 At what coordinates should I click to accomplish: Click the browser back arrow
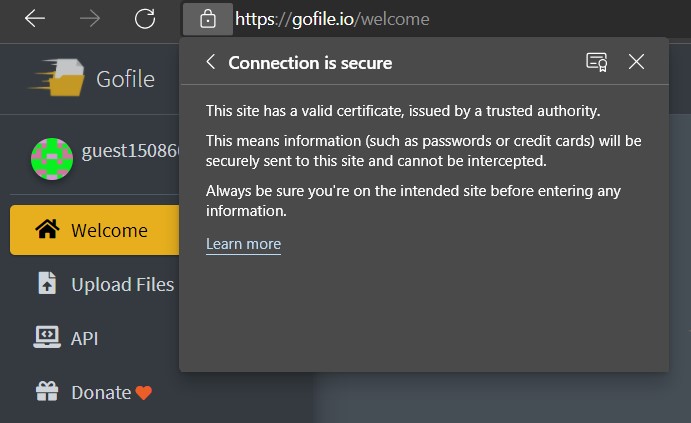[x=35, y=19]
